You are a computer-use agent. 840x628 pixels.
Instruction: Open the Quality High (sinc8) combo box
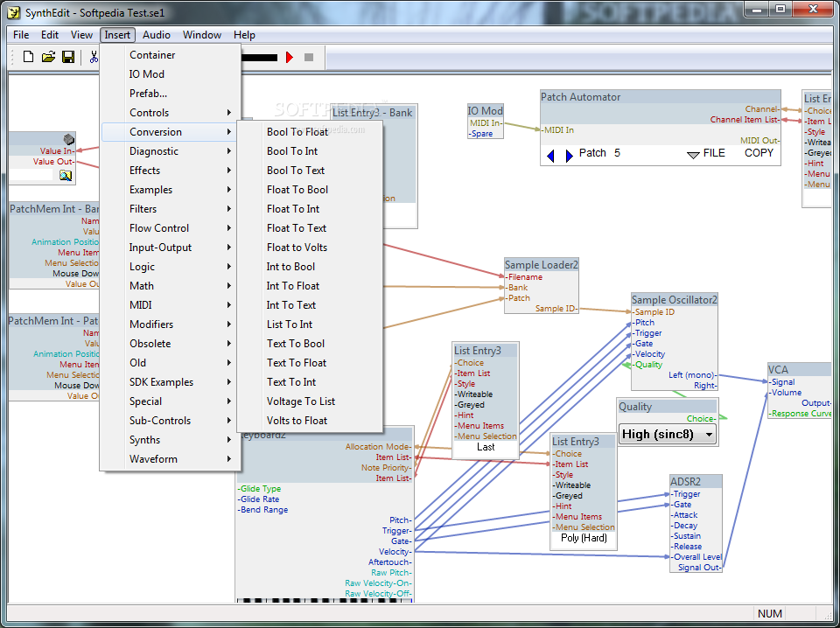(x=668, y=435)
